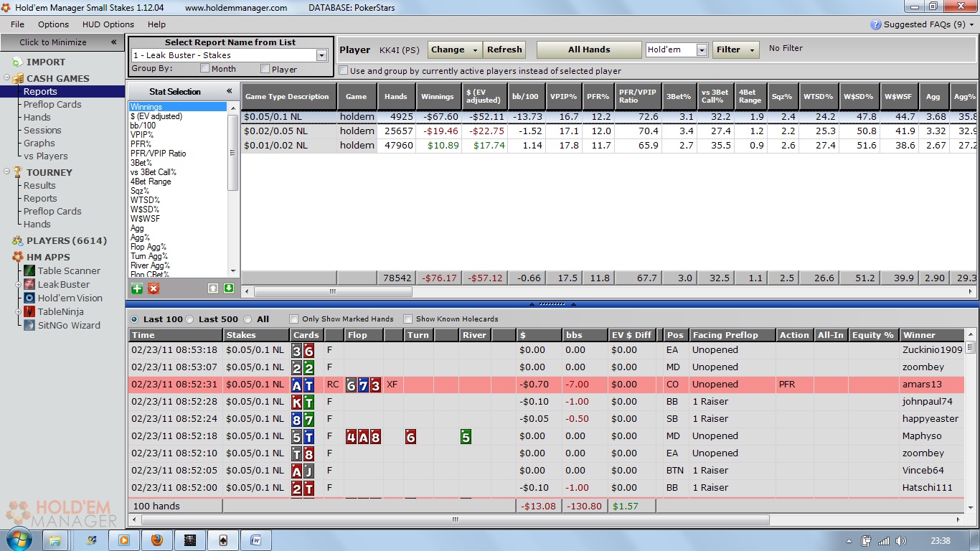Check Only Show Marked Hands
Viewport: 980px width, 551px height.
coord(293,319)
